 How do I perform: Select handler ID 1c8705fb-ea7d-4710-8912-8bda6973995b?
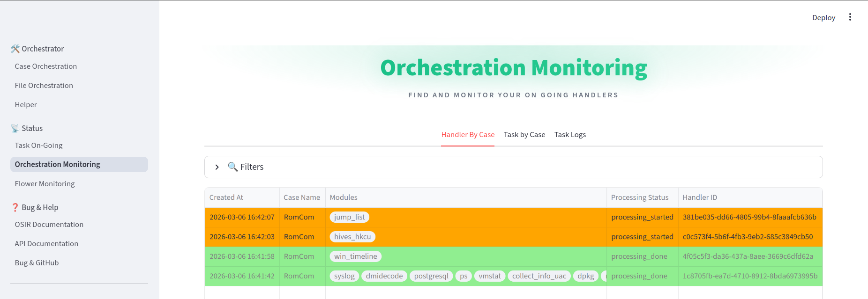point(750,276)
